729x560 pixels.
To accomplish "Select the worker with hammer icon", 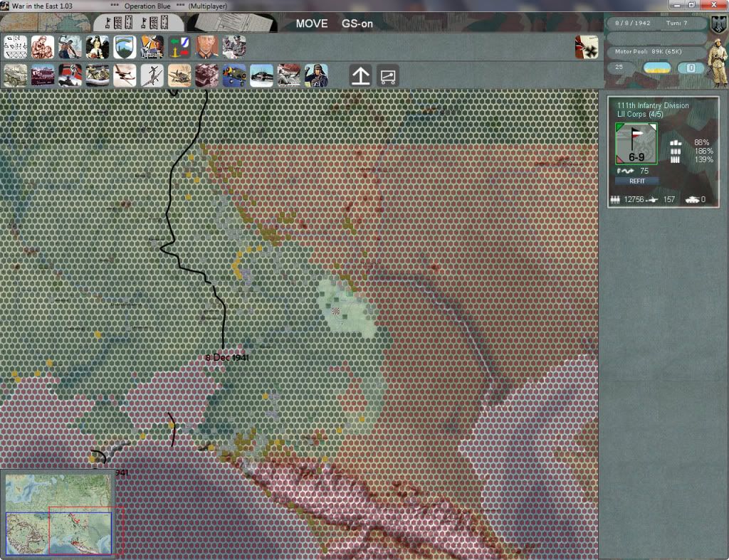I will click(70, 47).
